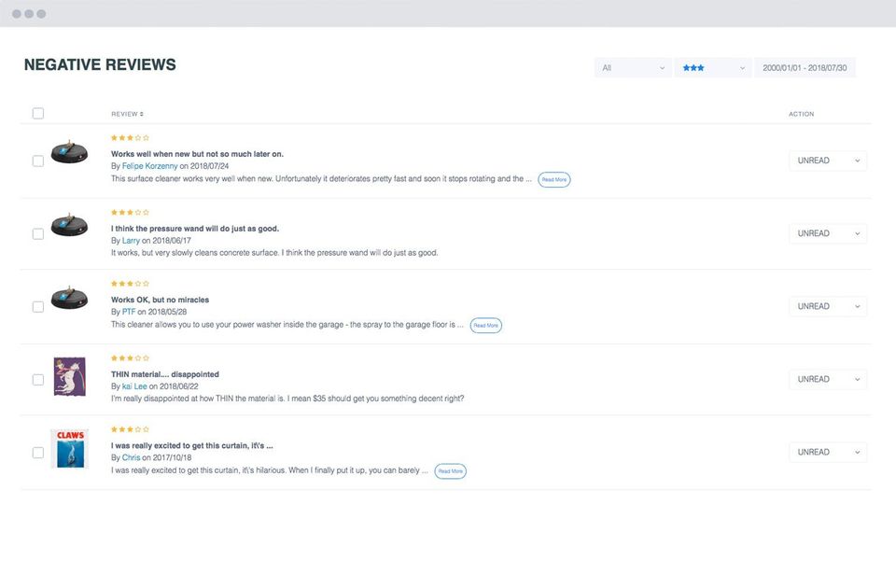Click star rating above 'pressure wand' review title
Viewport: 896px width, 588px height.
point(130,212)
